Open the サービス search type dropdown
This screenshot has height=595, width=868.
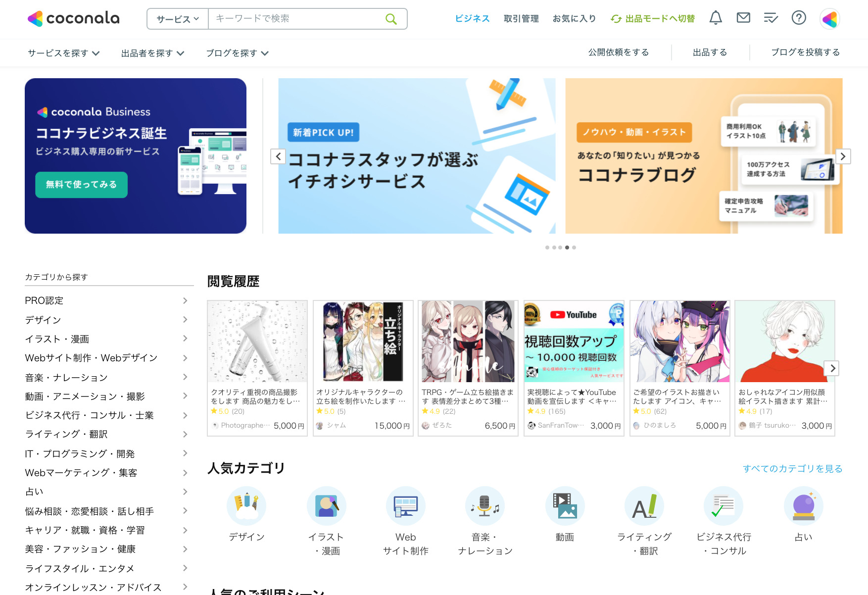coord(178,19)
